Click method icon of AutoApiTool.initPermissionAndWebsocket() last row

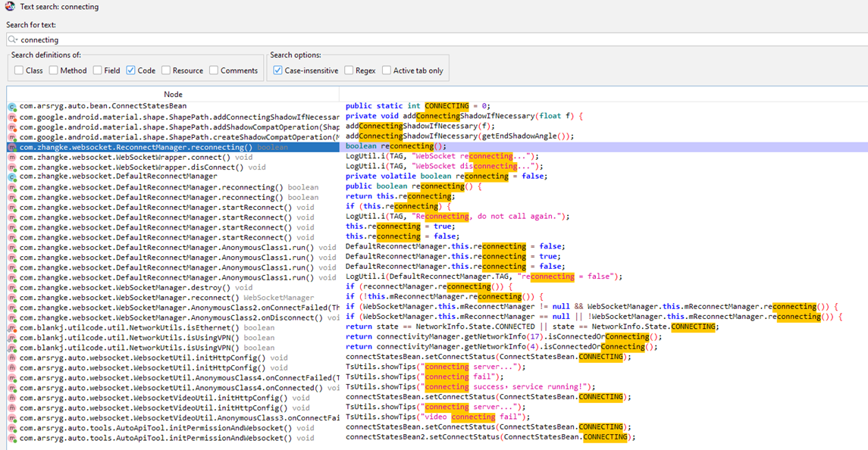tap(12, 439)
